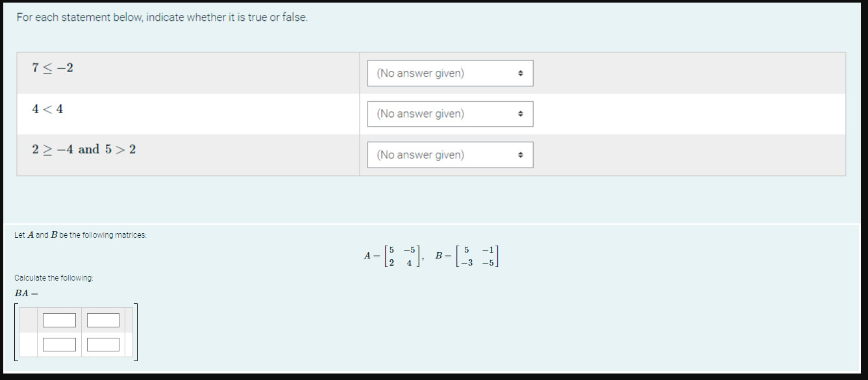Click the top-right matrix entry field

pos(103,320)
